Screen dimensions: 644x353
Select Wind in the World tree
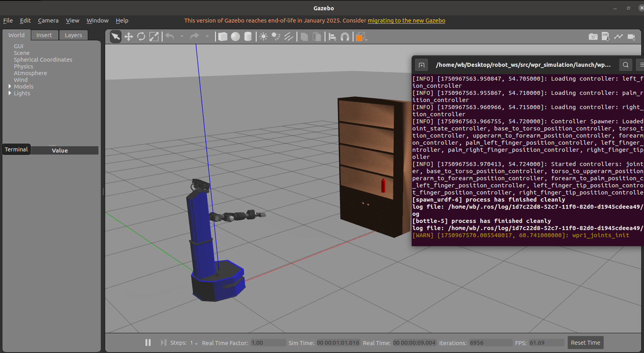(x=21, y=80)
